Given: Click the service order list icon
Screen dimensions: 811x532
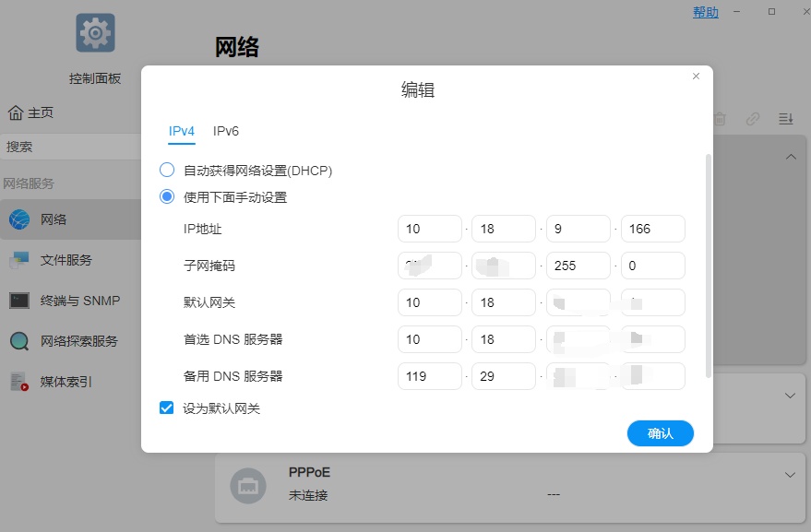Looking at the screenshot, I should pos(786,119).
